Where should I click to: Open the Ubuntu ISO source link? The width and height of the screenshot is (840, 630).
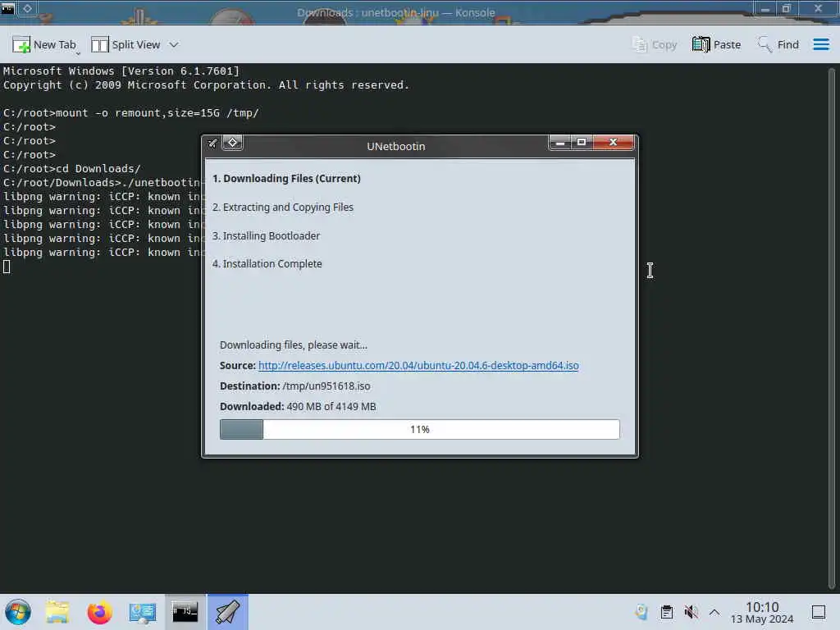[418, 365]
